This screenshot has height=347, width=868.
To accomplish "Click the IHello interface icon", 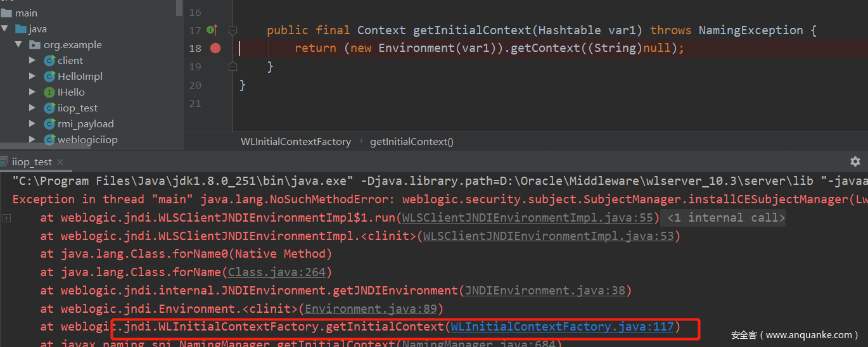I will [x=49, y=92].
